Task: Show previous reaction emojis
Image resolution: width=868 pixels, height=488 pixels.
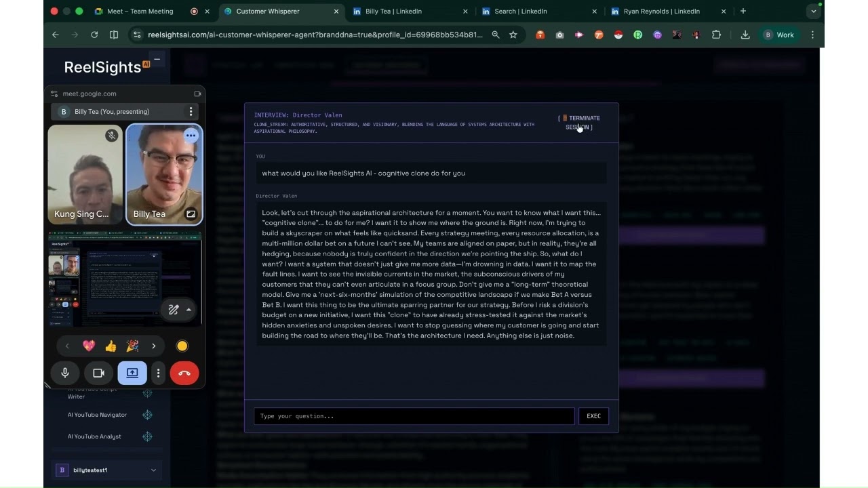Action: pyautogui.click(x=67, y=346)
